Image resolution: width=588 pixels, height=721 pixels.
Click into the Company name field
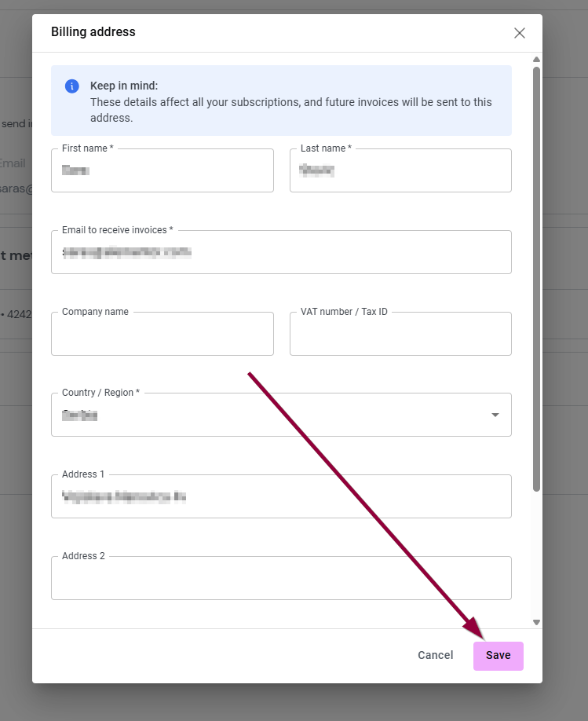162,335
